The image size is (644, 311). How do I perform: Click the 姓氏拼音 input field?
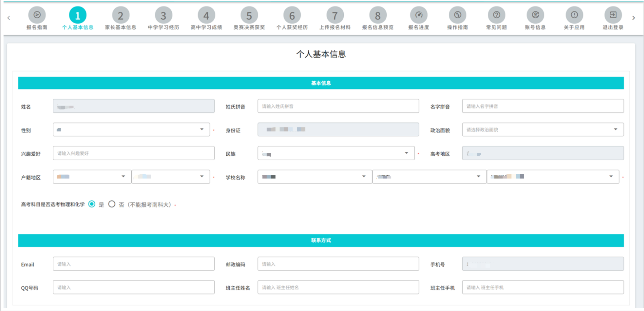click(x=338, y=106)
